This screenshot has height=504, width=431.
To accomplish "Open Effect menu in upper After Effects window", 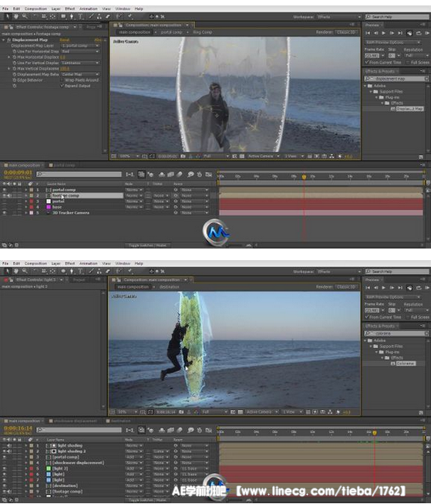I will (70, 8).
